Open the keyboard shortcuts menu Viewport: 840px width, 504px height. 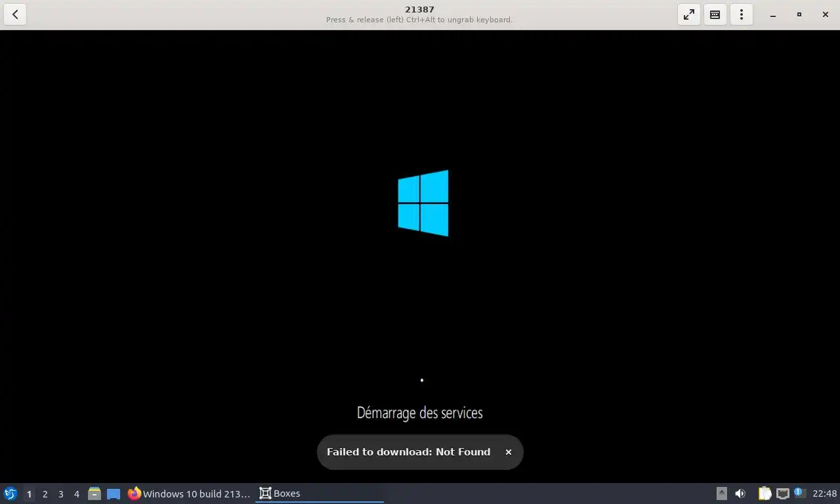[715, 14]
